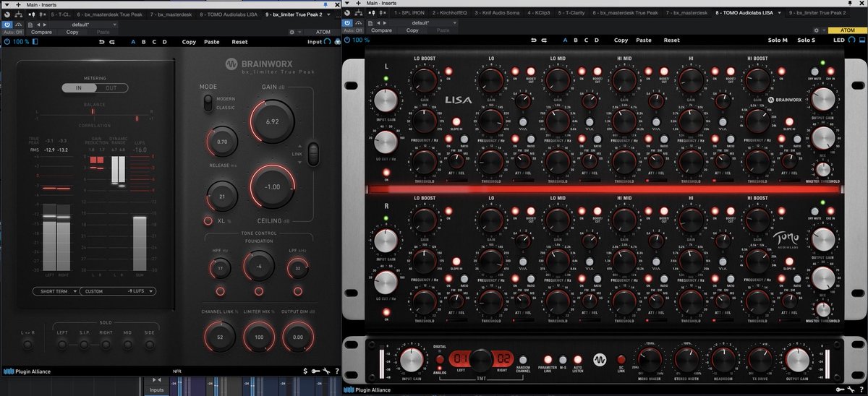This screenshot has height=396, width=868.
Task: Expand the bx_limiter True Peak 2 tab dropdown arrow
Action: [327, 14]
